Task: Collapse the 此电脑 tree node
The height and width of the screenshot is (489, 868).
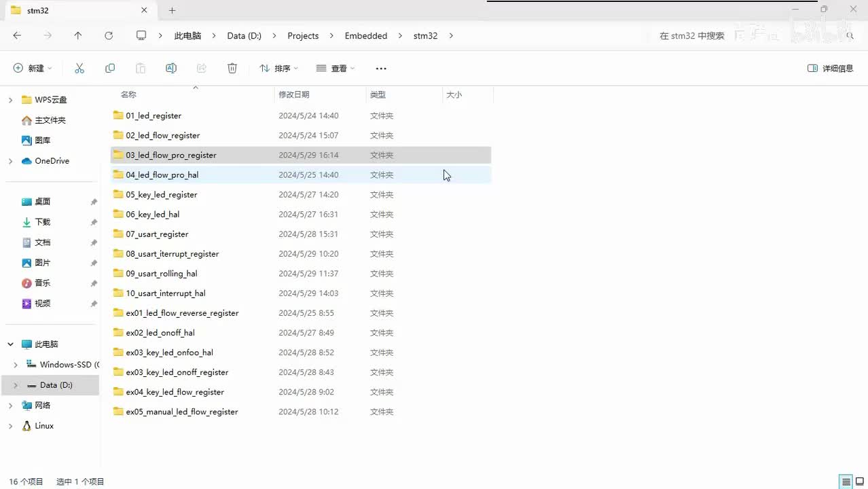Action: point(10,344)
